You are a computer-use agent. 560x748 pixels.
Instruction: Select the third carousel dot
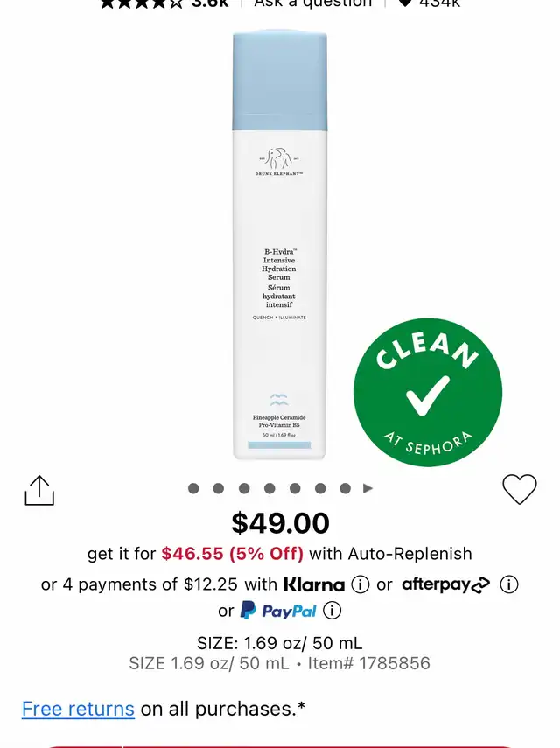tap(244, 488)
